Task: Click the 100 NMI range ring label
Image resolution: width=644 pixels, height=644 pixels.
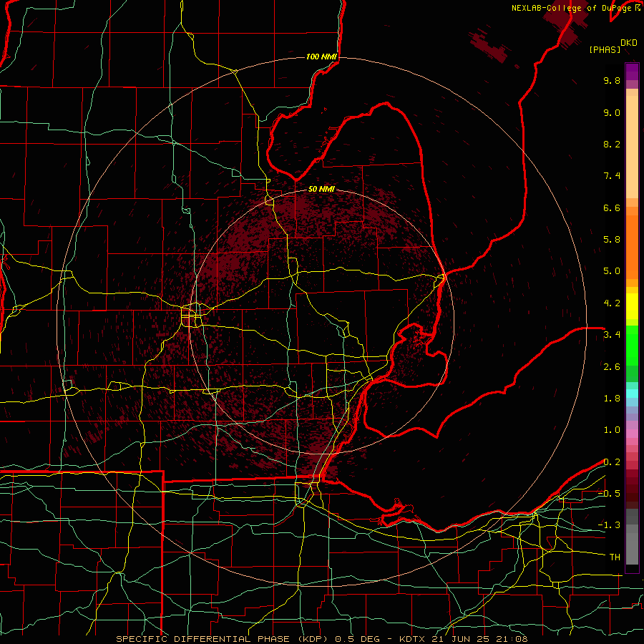Action: tap(321, 57)
